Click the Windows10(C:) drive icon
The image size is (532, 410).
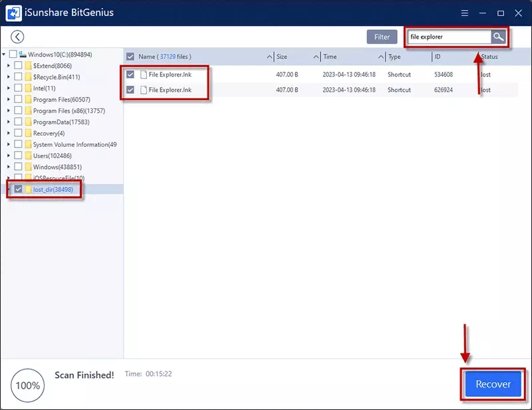(x=23, y=54)
